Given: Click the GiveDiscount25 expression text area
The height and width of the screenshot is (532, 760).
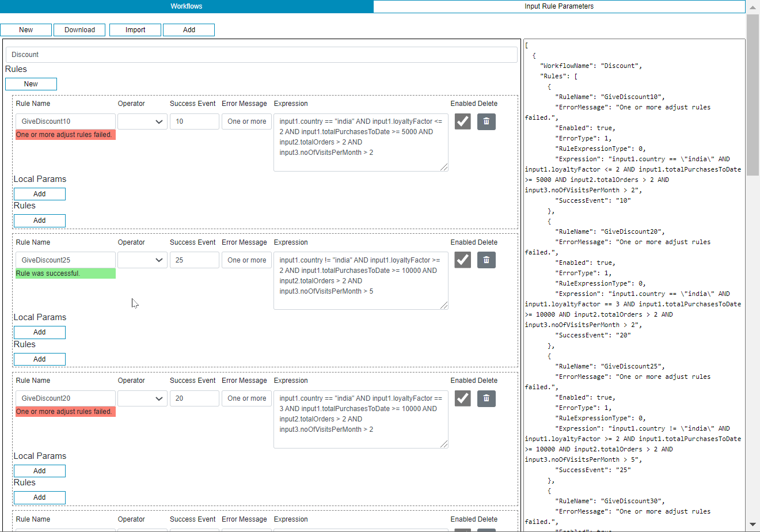Looking at the screenshot, I should (361, 281).
